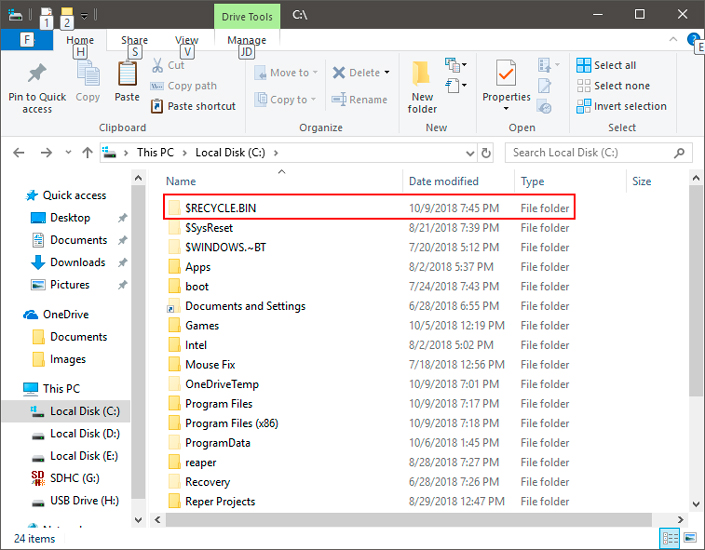The width and height of the screenshot is (705, 550).
Task: Expand Properties dropdown arrow
Action: [506, 108]
